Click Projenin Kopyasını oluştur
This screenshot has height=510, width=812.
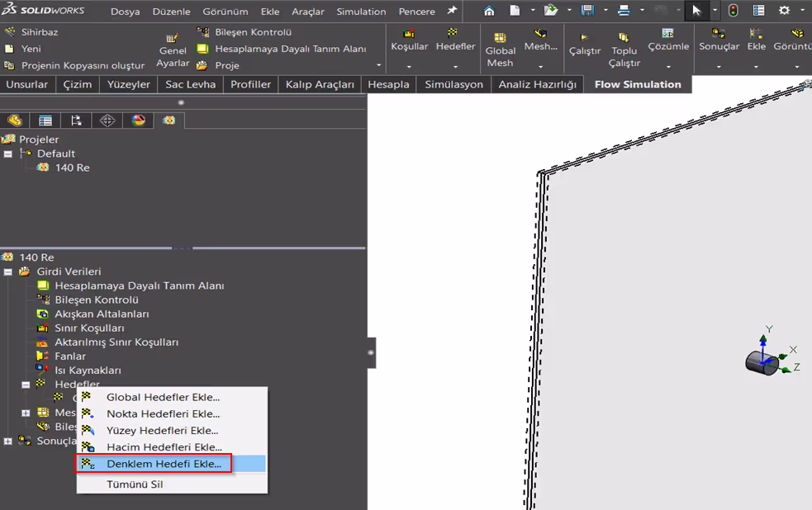[x=74, y=66]
